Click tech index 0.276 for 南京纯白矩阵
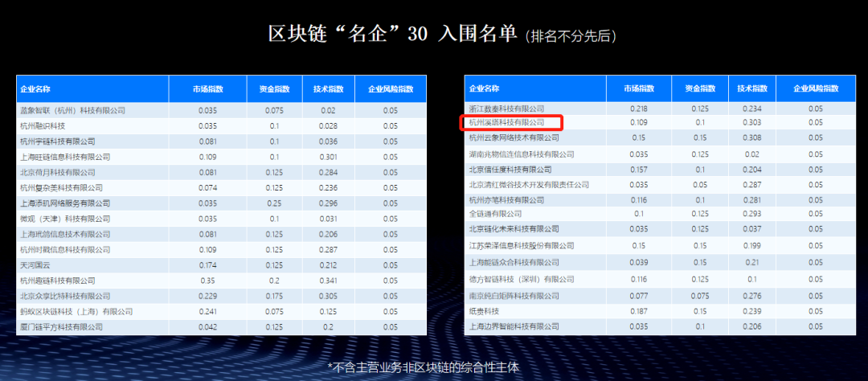The width and height of the screenshot is (868, 381). [x=751, y=296]
